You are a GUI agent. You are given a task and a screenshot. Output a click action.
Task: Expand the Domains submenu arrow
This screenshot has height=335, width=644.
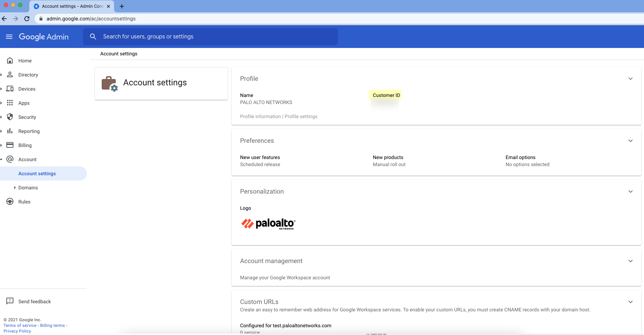point(14,188)
